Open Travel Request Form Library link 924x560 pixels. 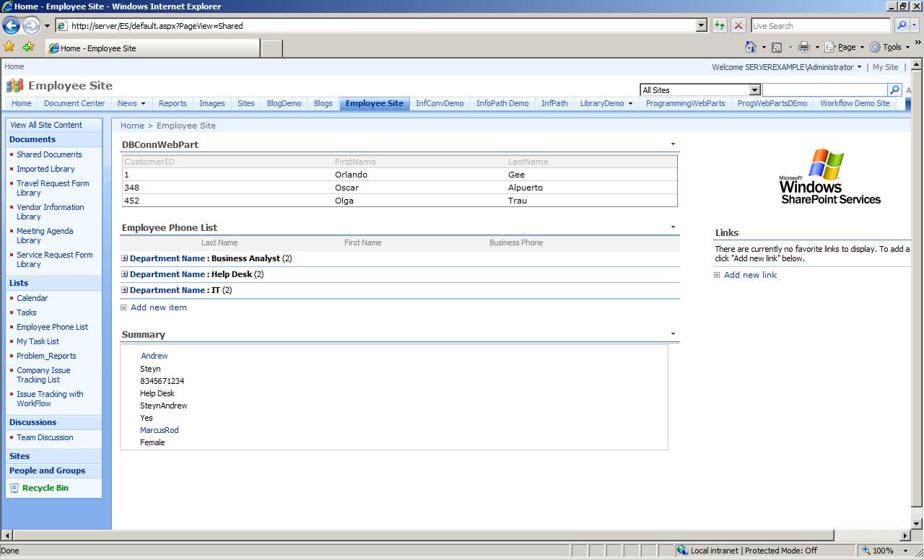coord(53,188)
